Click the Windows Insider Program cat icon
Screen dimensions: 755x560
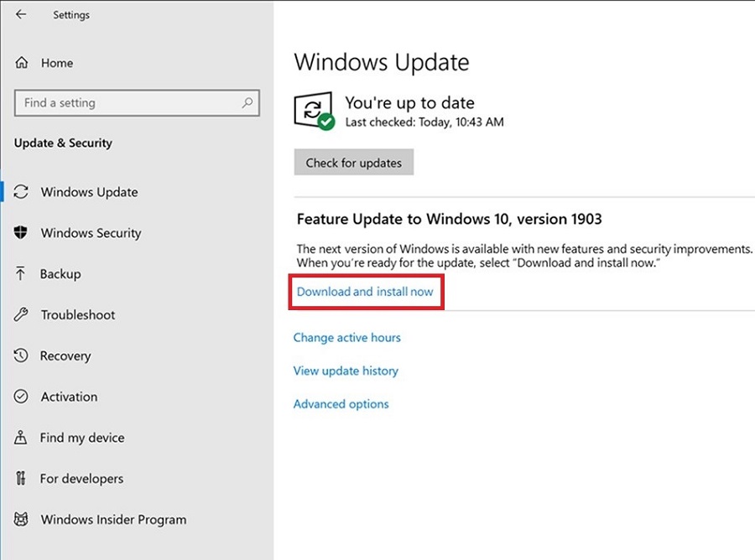coord(22,520)
